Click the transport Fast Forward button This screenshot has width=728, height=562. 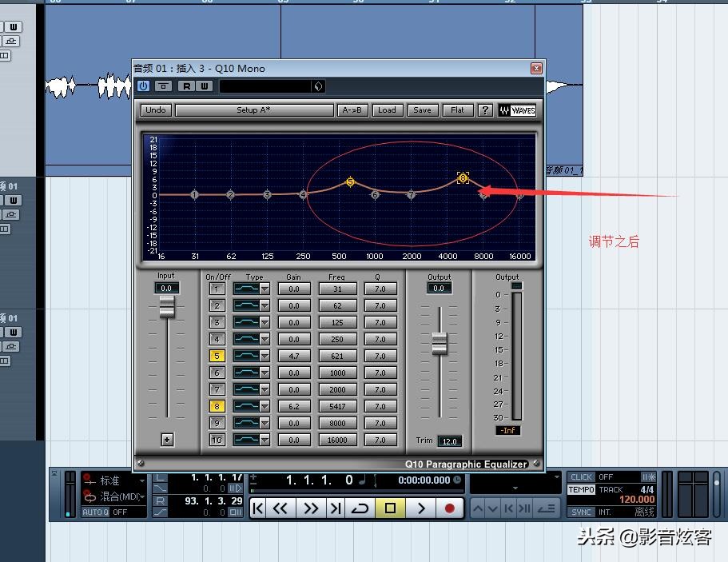pos(311,508)
